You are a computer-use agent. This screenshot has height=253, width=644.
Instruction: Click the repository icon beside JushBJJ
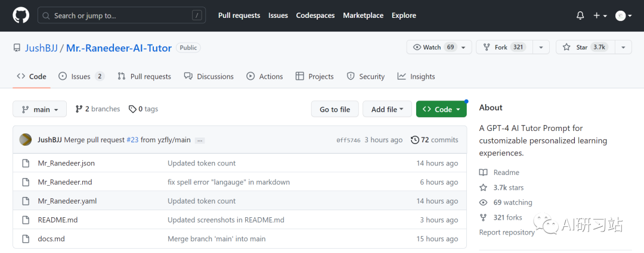point(17,48)
